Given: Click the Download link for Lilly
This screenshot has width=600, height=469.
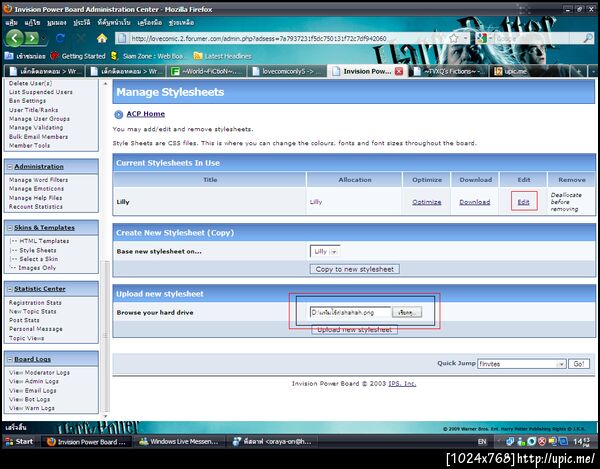Looking at the screenshot, I should pos(474,202).
